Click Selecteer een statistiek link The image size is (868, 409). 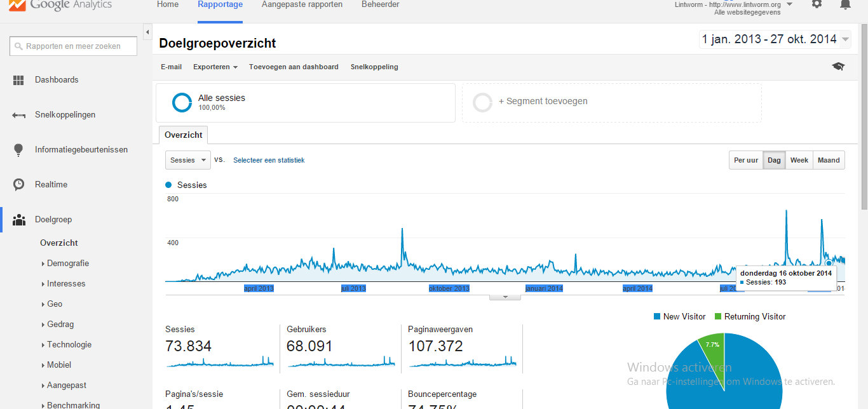269,160
